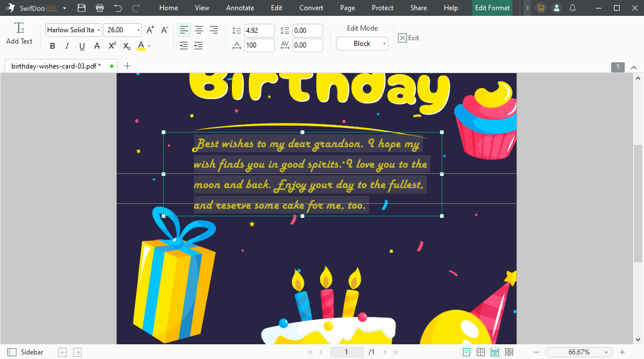Open the Edit Mode Block dropdown
644x359 pixels.
pyautogui.click(x=362, y=44)
